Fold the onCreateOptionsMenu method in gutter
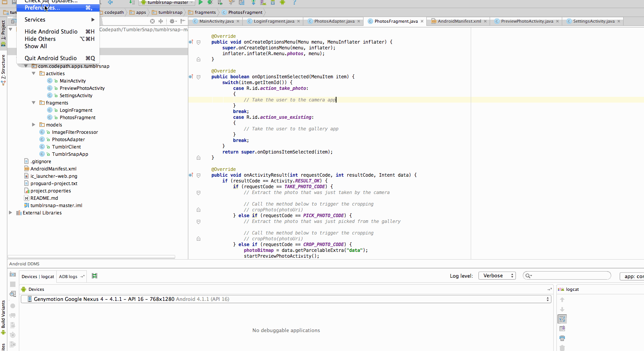 pos(198,42)
